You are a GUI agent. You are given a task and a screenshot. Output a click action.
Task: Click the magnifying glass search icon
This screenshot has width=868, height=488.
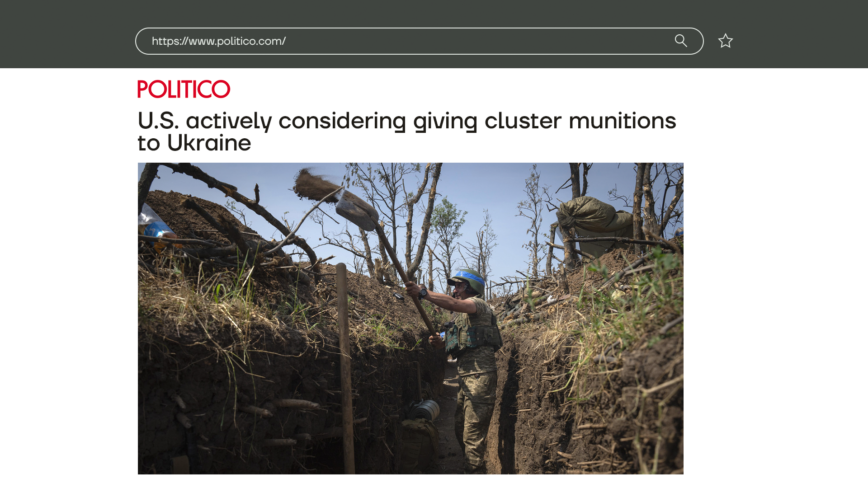click(681, 41)
